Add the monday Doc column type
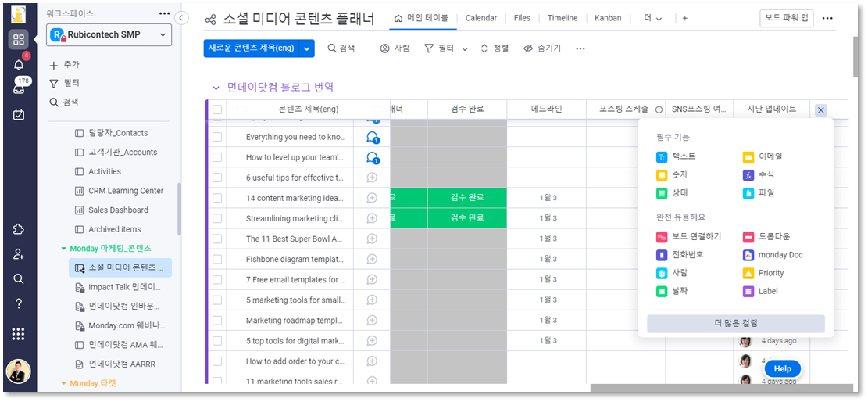This screenshot has width=868, height=402. pos(773,255)
